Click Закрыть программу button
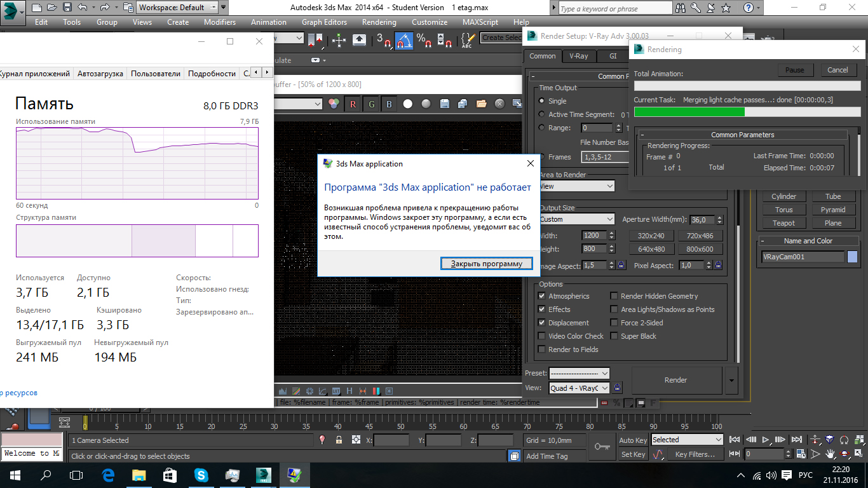This screenshot has width=868, height=488. [x=487, y=263]
